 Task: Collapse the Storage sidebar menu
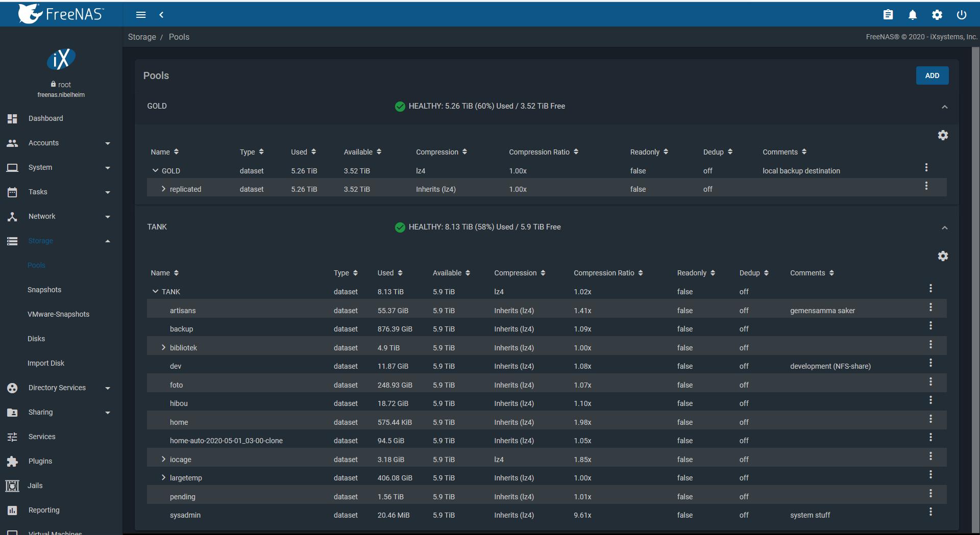tap(61, 241)
